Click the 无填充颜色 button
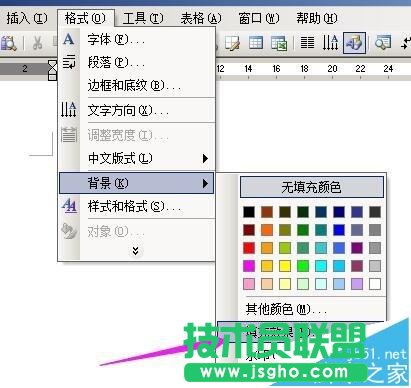 coord(312,187)
